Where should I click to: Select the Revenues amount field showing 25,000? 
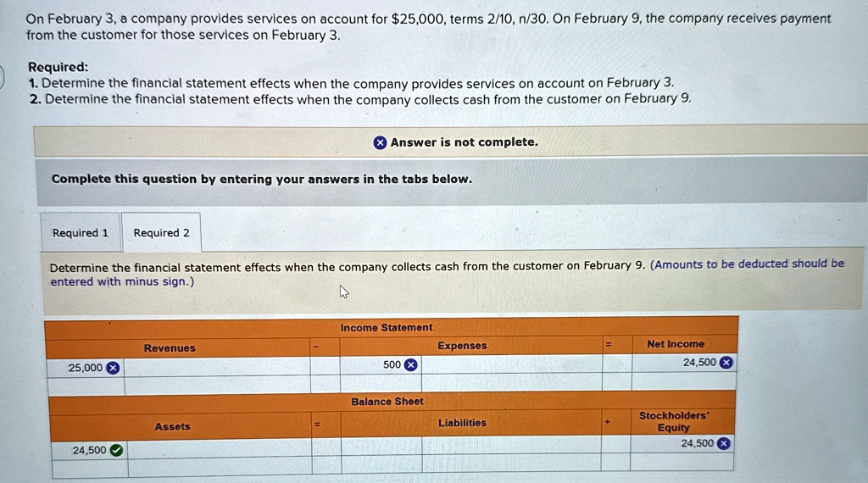pyautogui.click(x=86, y=368)
